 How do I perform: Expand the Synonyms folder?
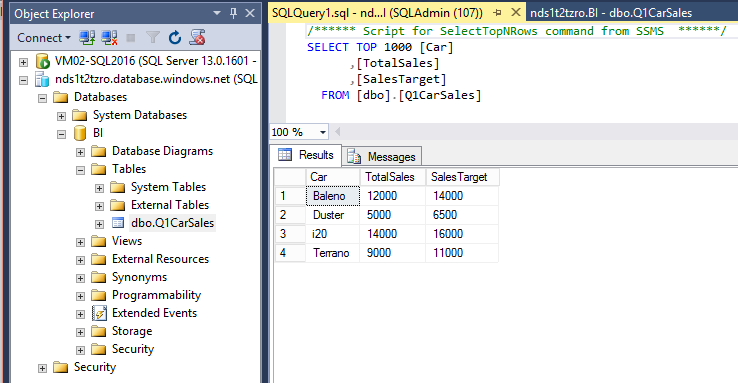point(80,278)
